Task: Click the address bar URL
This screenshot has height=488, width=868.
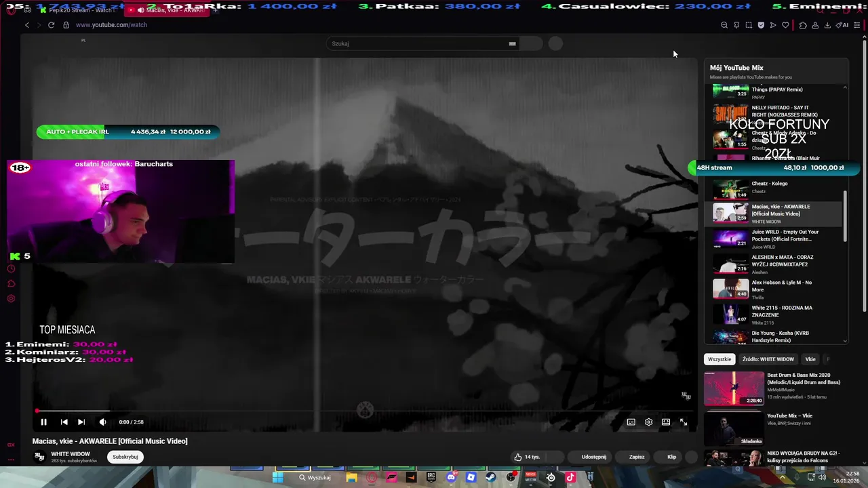Action: 111,25
